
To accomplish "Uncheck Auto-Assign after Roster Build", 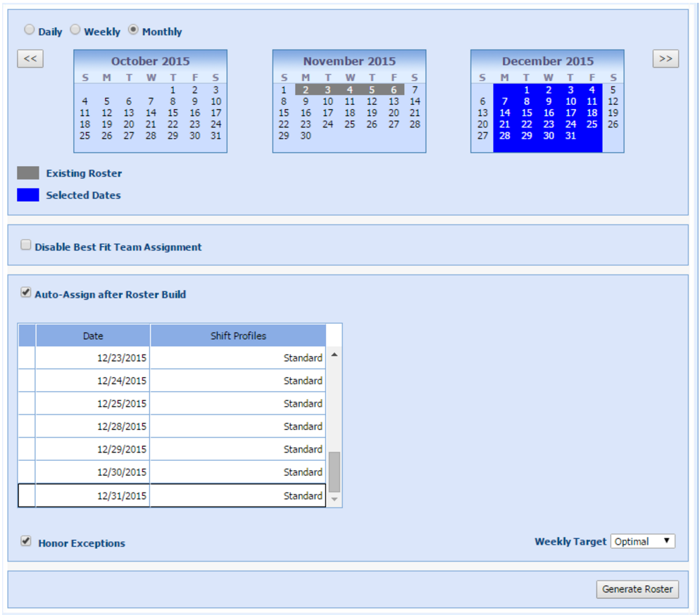I will point(26,293).
